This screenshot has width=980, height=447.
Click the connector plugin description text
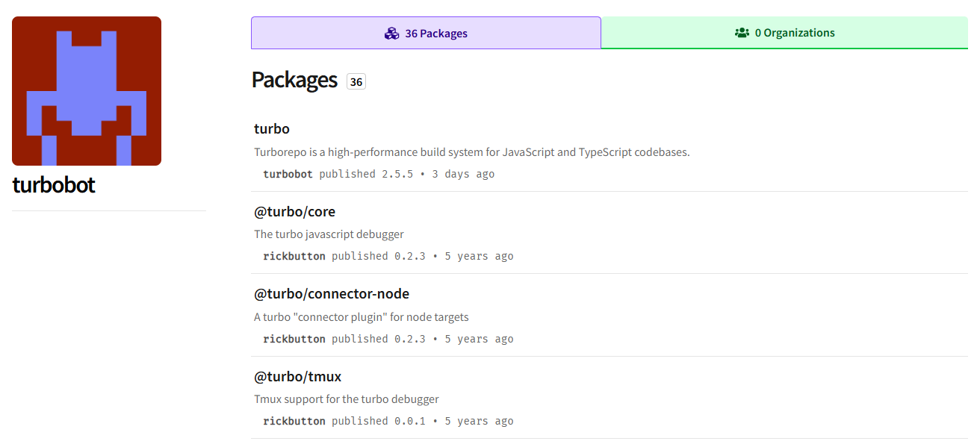(362, 317)
